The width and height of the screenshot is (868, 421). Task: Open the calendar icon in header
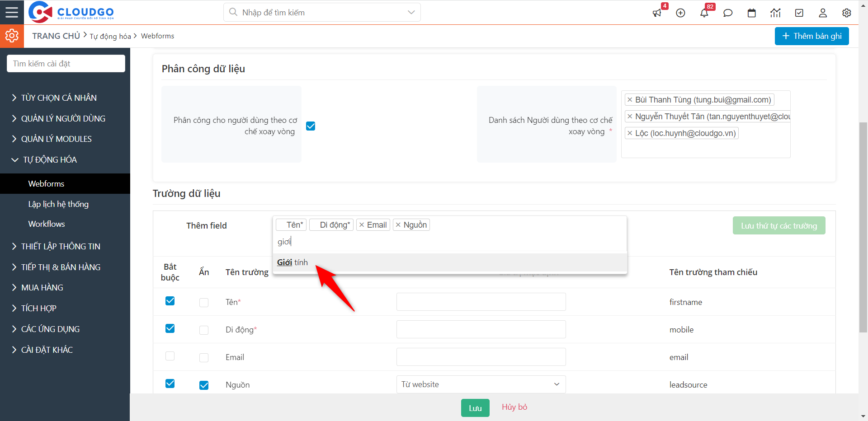[751, 13]
